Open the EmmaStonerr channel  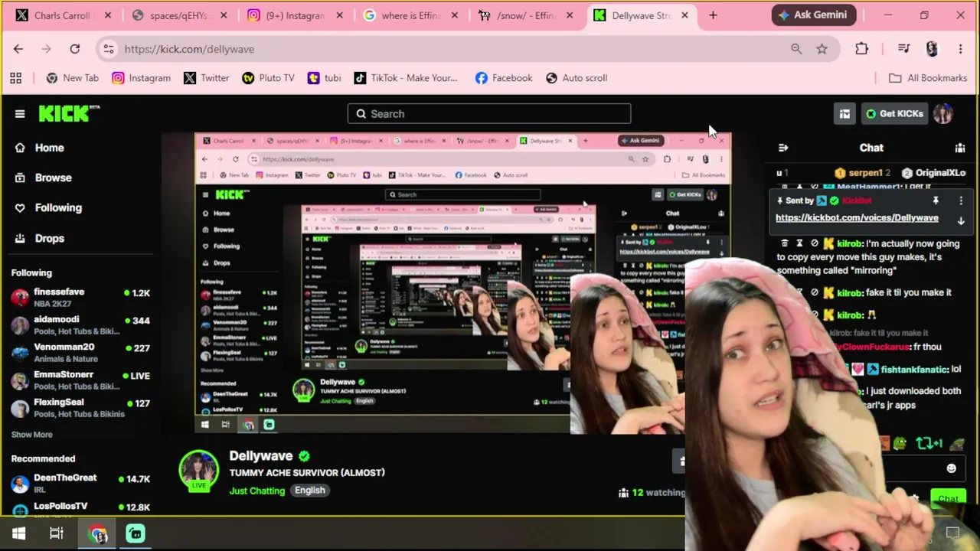tap(80, 380)
